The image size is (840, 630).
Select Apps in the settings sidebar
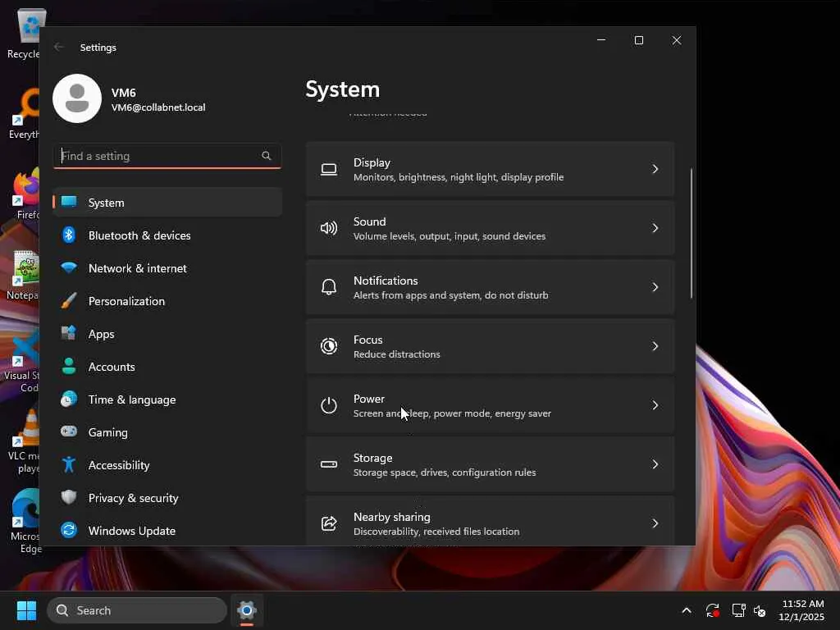(102, 334)
